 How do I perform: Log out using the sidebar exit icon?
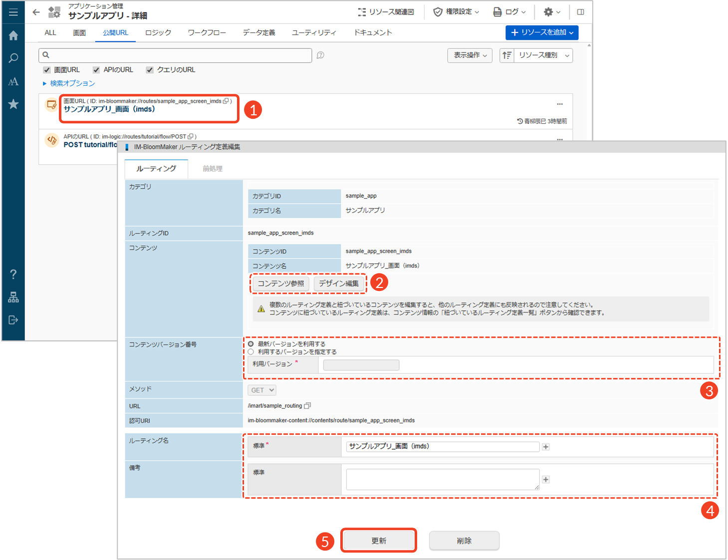13,320
